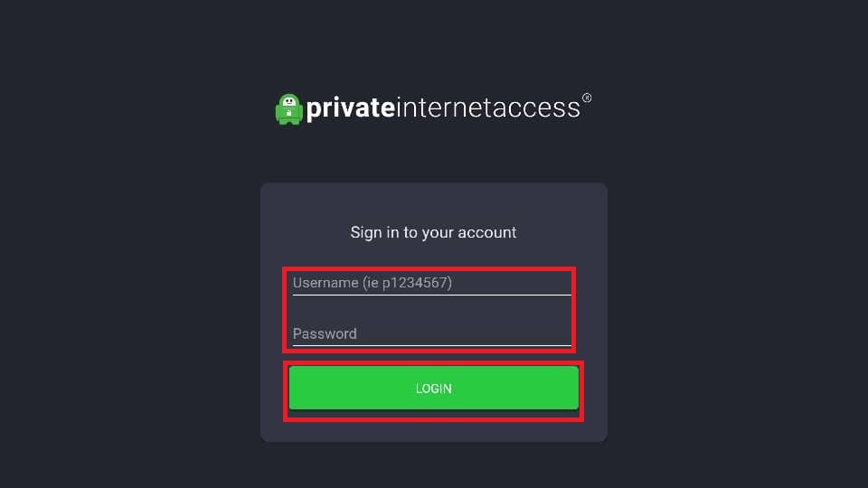Click the robot logo's head
This screenshot has width=868, height=488.
click(288, 102)
